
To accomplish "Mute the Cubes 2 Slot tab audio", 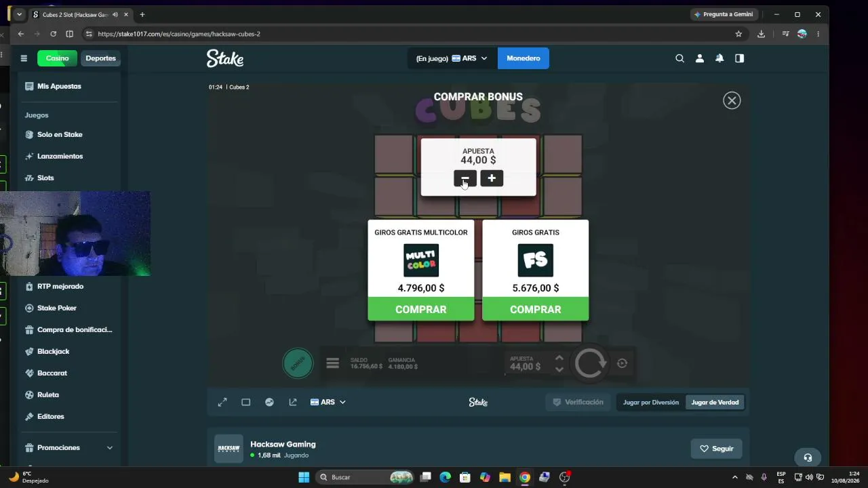I will tap(115, 14).
